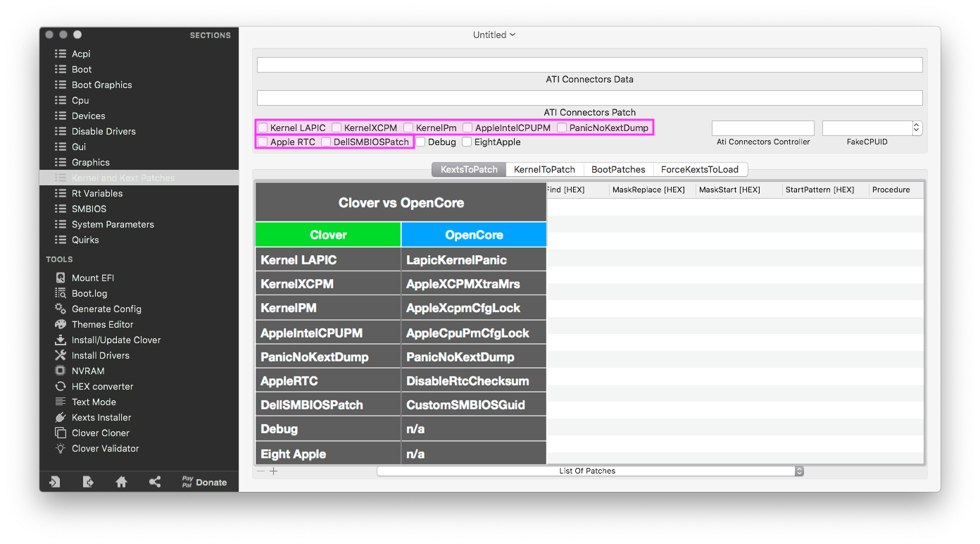Check the Apple RTC option
The width and height of the screenshot is (980, 544).
tap(263, 142)
